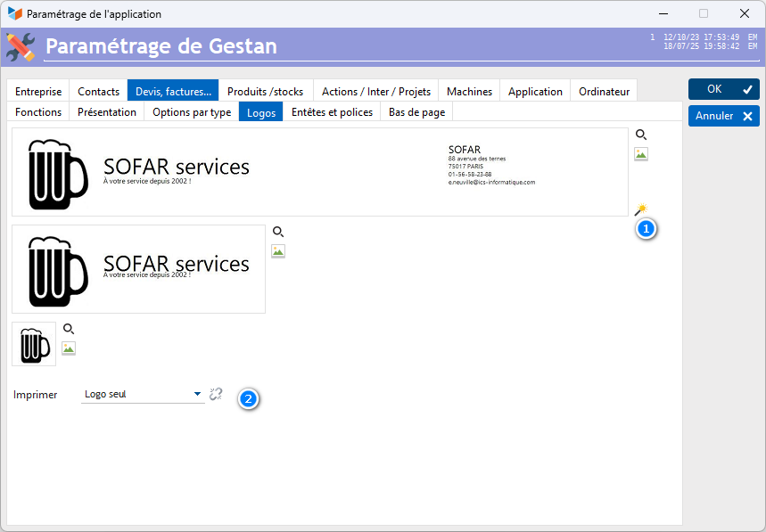The width and height of the screenshot is (766, 532).
Task: Click the small beer mug logo thumbnail
Action: point(34,344)
